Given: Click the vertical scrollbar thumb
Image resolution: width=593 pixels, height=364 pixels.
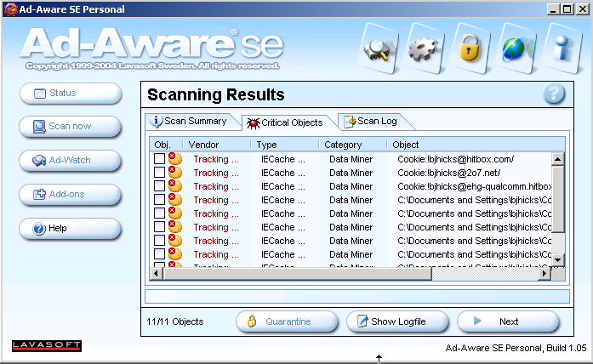Looking at the screenshot, I should click(558, 199).
